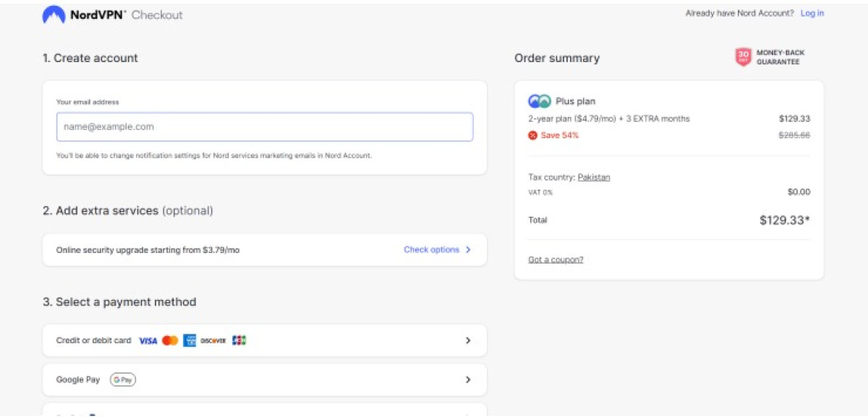This screenshot has height=417, width=868.
Task: Click the Mastercard logo
Action: click(x=170, y=340)
